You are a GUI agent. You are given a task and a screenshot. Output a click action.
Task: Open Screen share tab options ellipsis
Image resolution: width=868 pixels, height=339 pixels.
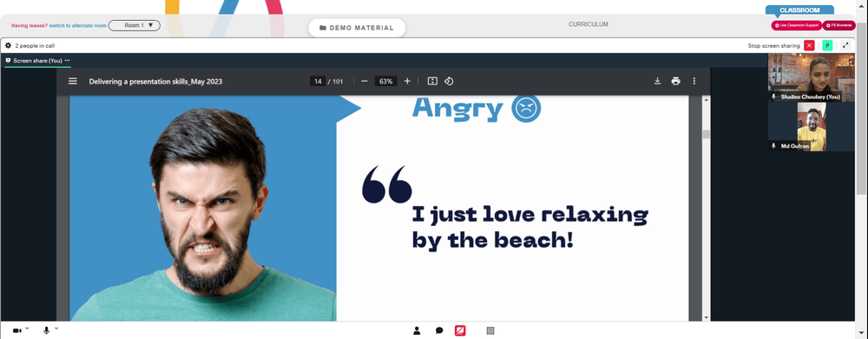click(x=68, y=60)
